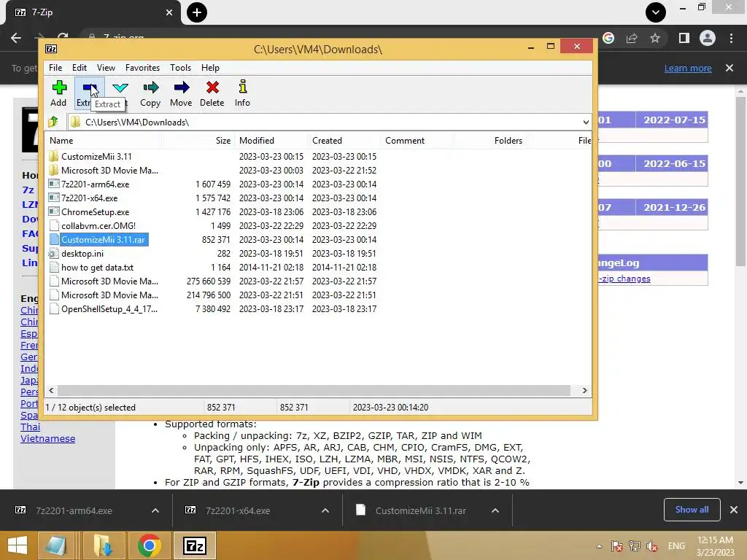Select the ChromeSetup.exe file icon
This screenshot has width=747, height=560.
tap(54, 211)
